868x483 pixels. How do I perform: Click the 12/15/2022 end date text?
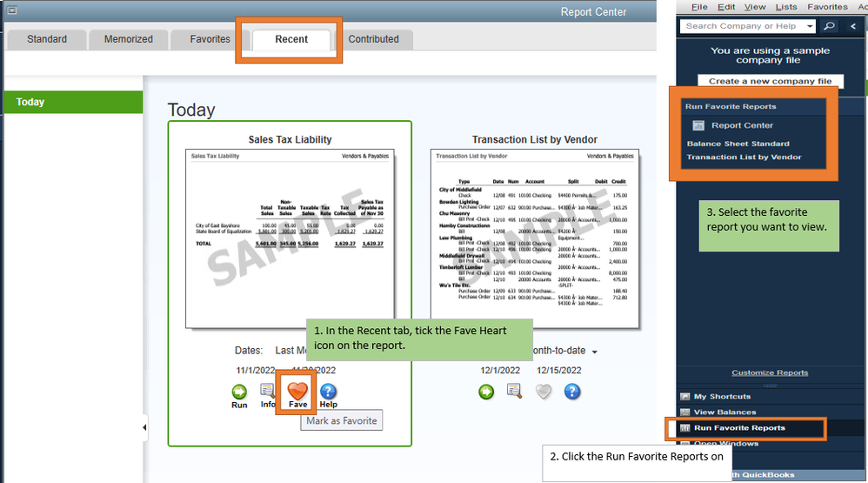tap(558, 370)
